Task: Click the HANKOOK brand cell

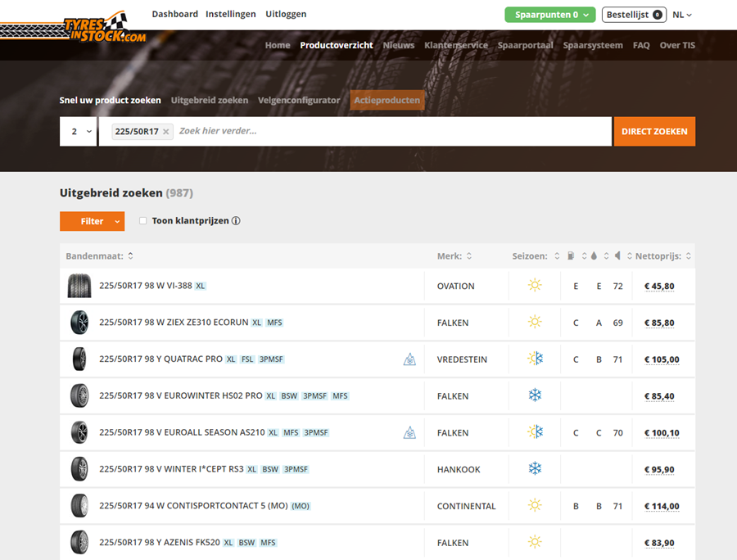Action: 459,469
